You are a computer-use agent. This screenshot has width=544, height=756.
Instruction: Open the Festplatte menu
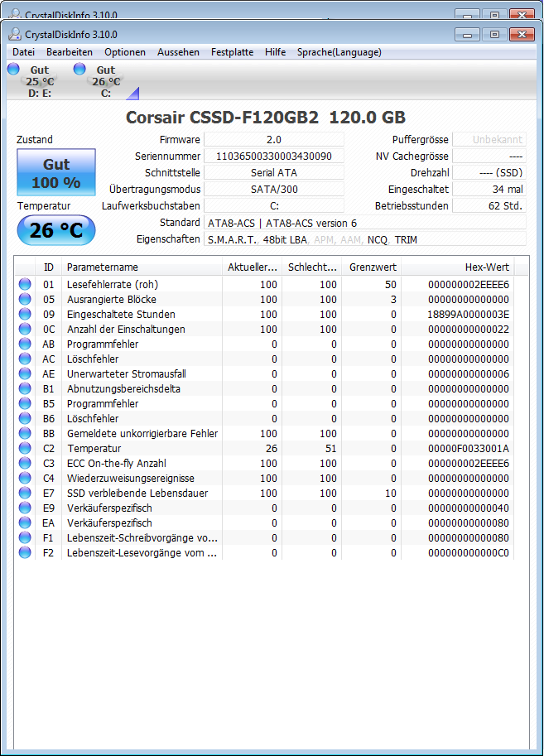[x=232, y=52]
